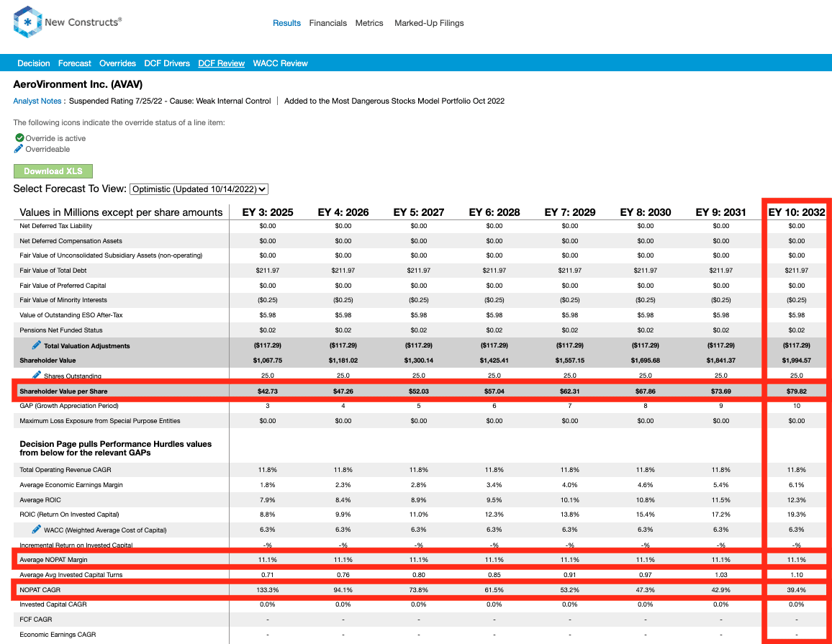Click the EY 4: 2026 column header
The height and width of the screenshot is (644, 832).
343,212
